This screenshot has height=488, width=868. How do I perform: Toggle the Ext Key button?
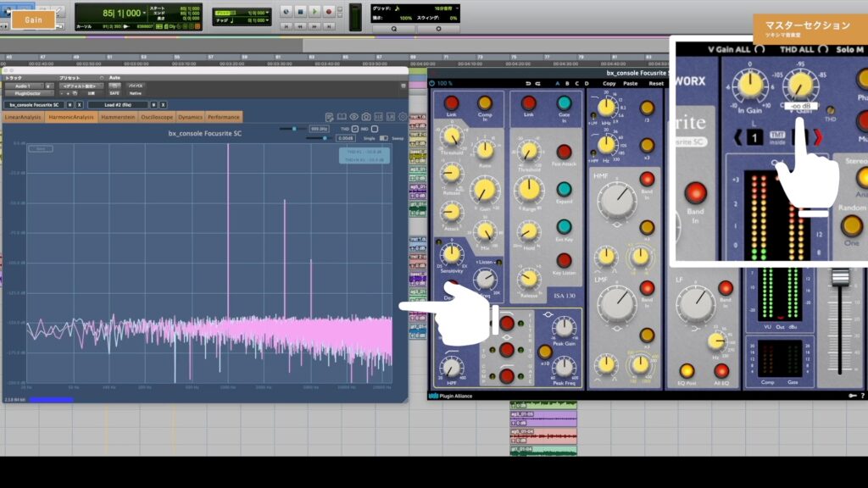point(564,227)
